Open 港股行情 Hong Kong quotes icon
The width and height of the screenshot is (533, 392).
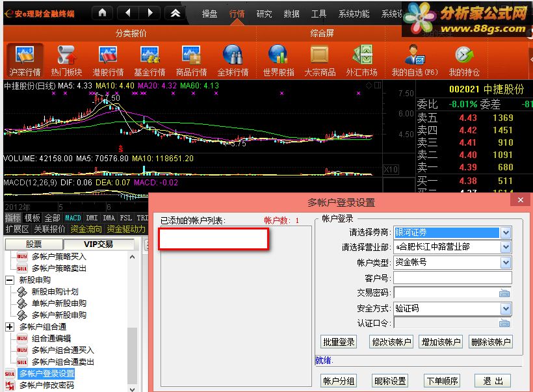point(108,60)
